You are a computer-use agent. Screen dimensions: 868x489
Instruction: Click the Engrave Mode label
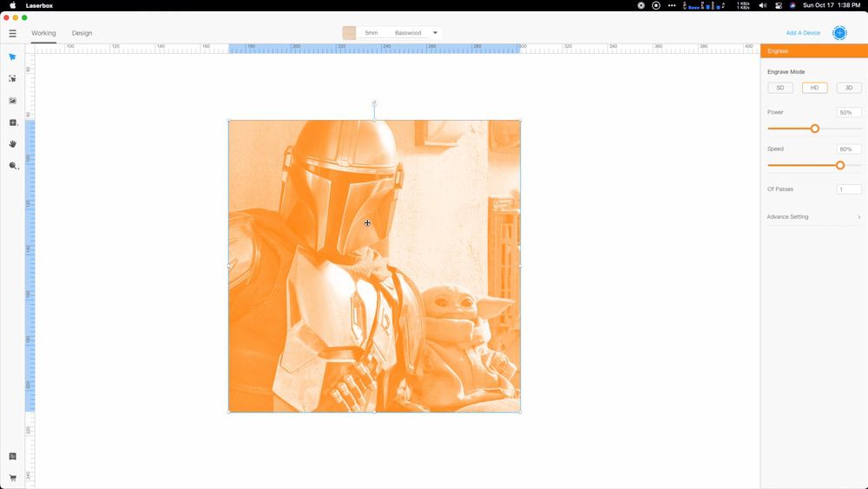click(786, 72)
